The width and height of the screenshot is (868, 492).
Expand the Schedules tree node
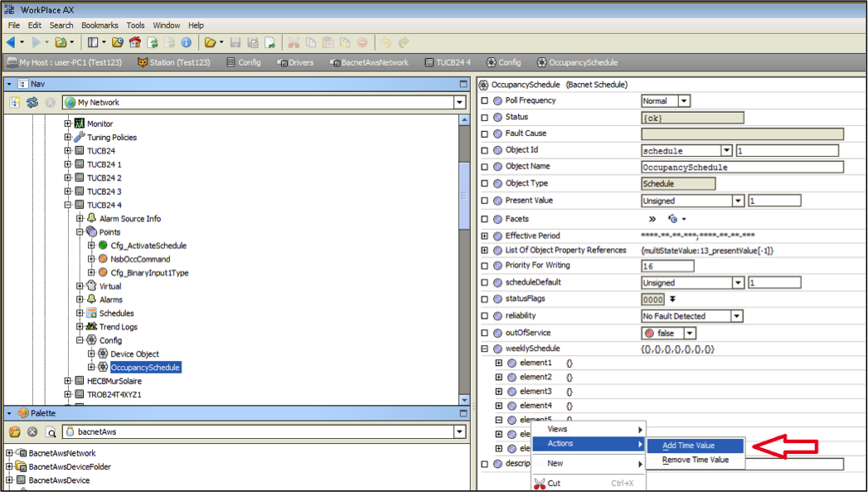coord(80,313)
